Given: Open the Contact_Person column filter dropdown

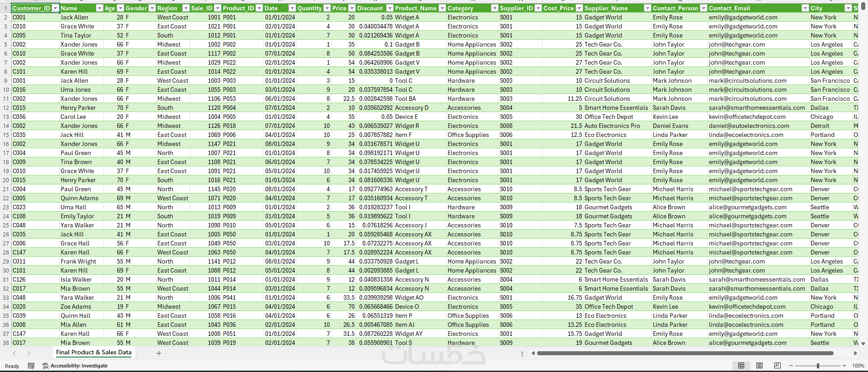Looking at the screenshot, I should (x=703, y=8).
